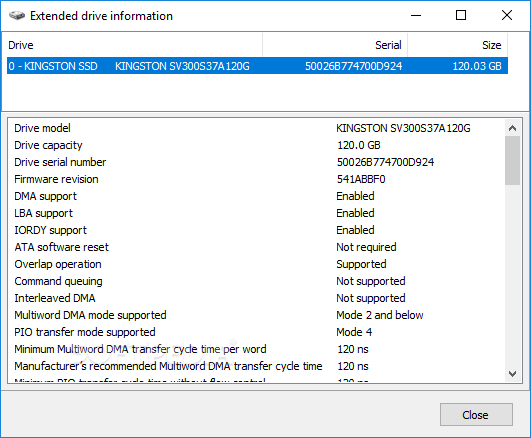The height and width of the screenshot is (438, 531).
Task: Select the Overlap operation label
Action: pos(58,264)
